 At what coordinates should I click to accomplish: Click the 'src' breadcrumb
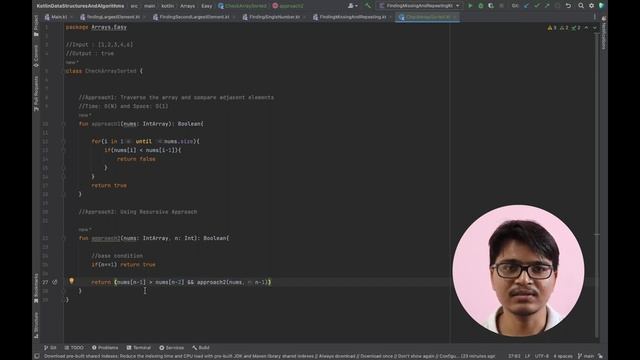coord(134,6)
